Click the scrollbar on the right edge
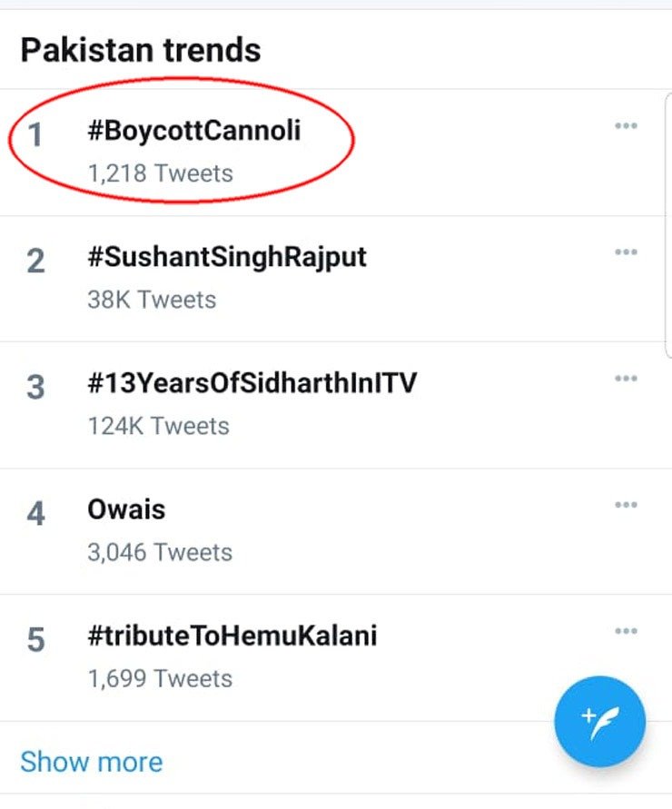 (668, 227)
